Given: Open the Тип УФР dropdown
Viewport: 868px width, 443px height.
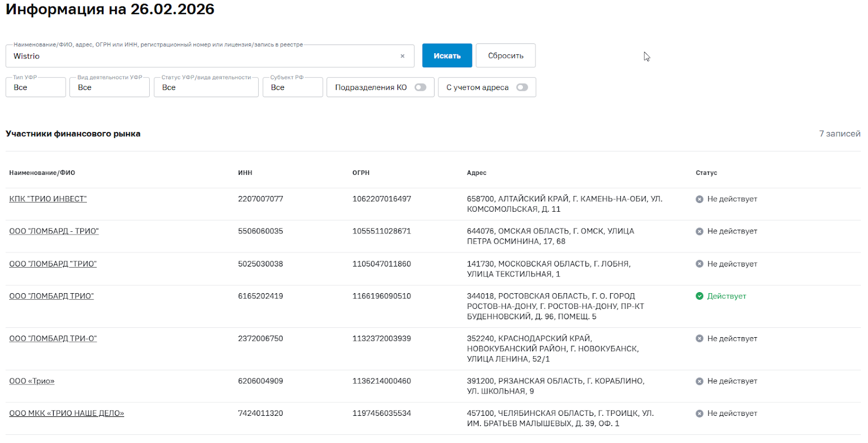Looking at the screenshot, I should (36, 87).
